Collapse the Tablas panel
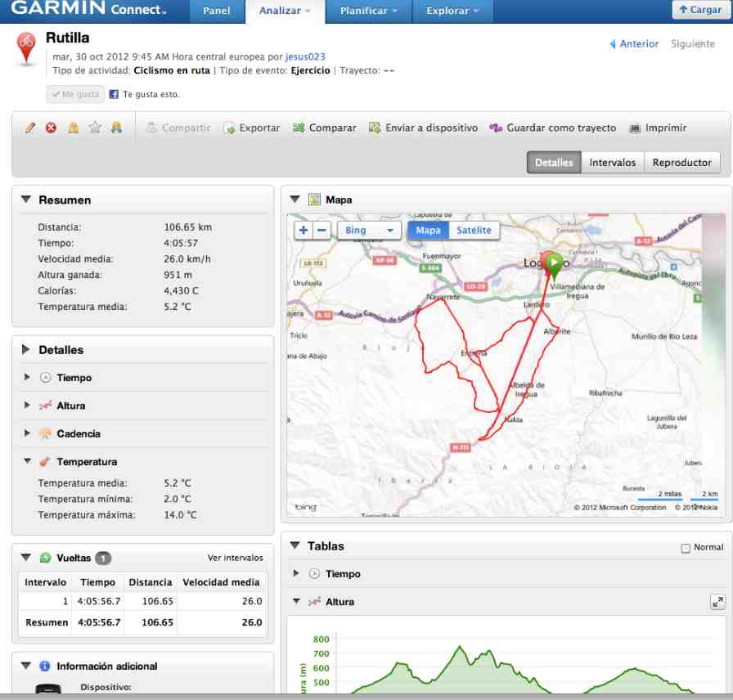This screenshot has height=700, width=733. (x=295, y=545)
